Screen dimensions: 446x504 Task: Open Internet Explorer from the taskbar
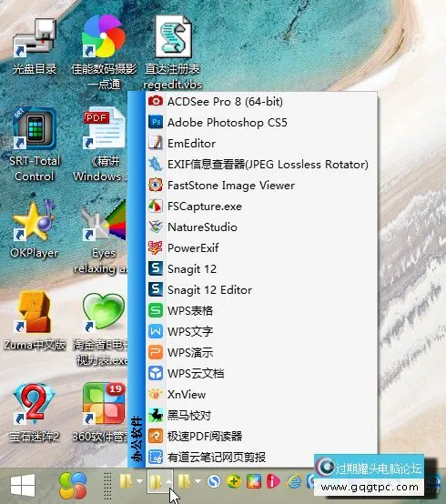coord(294,481)
